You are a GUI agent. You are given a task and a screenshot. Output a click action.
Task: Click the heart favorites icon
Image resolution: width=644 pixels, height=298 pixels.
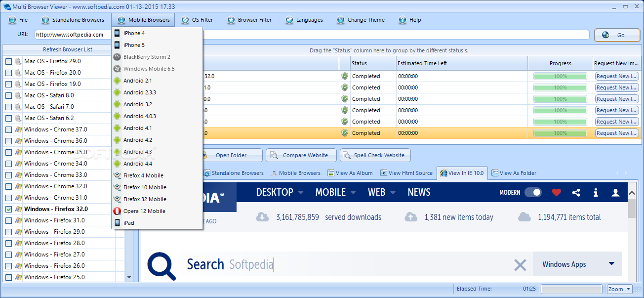tap(557, 192)
